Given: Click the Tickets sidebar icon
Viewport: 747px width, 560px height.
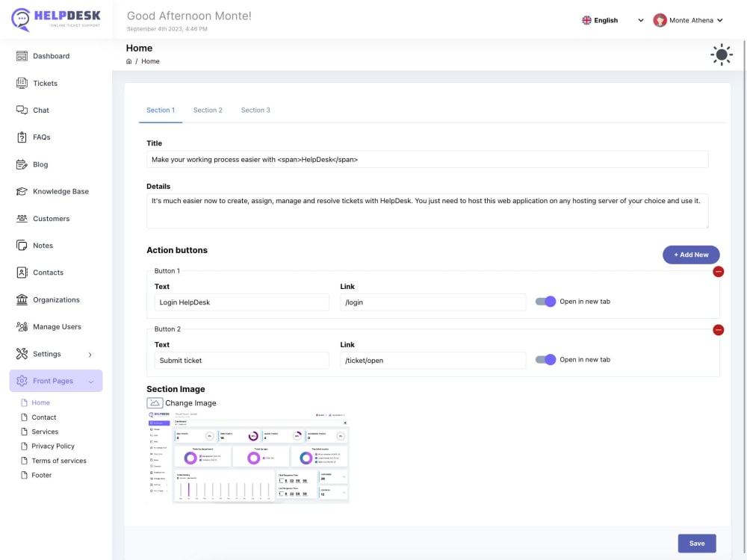Looking at the screenshot, I should (22, 84).
